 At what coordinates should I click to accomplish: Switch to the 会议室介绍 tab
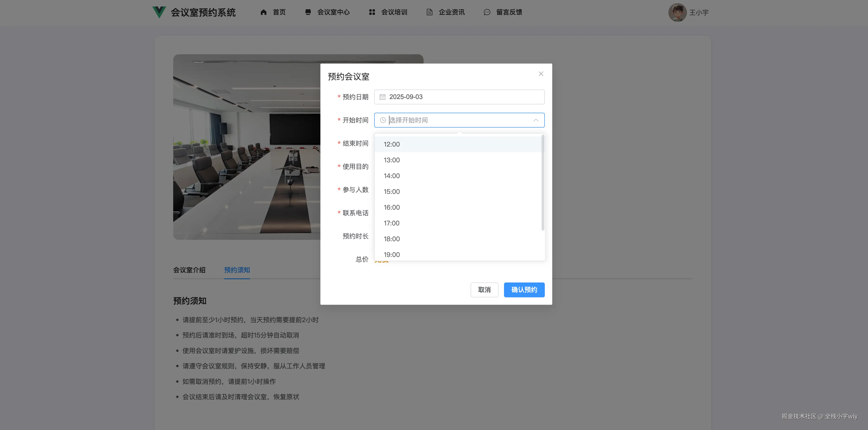click(x=189, y=270)
